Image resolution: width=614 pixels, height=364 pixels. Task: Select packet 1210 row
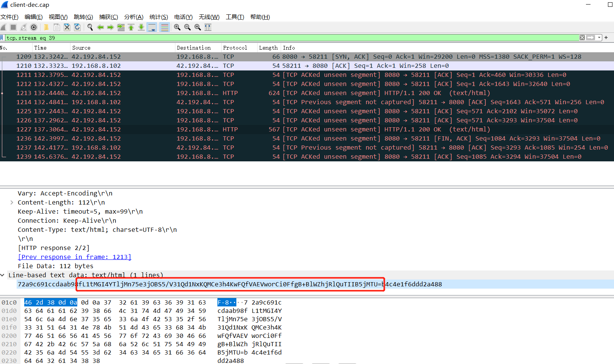coord(307,66)
